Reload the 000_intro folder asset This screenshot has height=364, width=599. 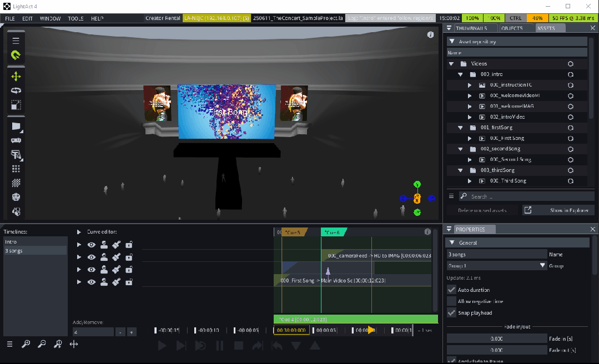[x=570, y=74]
